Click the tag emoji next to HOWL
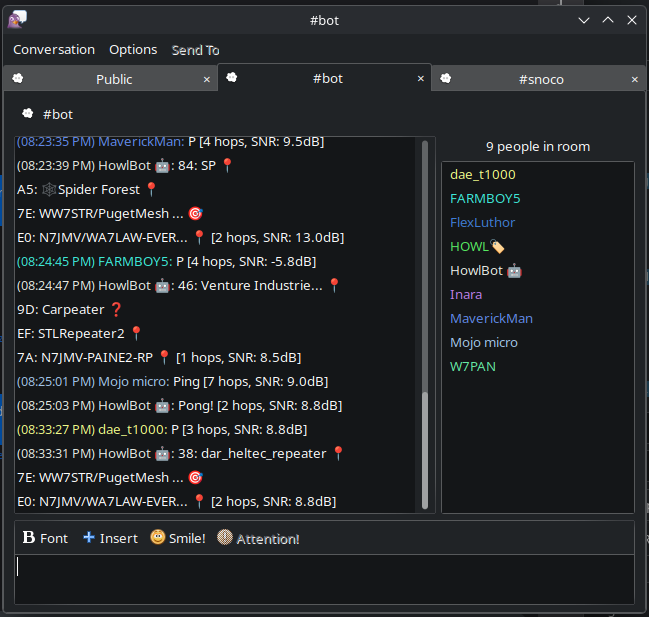 [497, 247]
